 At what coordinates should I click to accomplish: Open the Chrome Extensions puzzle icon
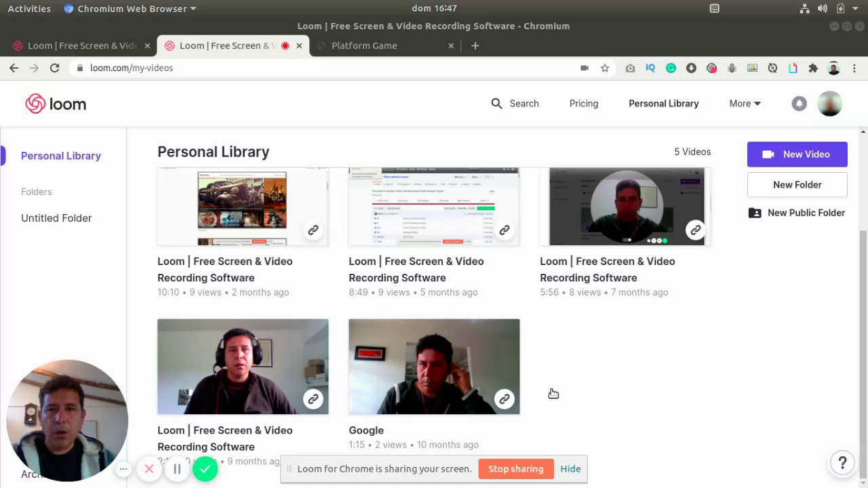pyautogui.click(x=813, y=68)
